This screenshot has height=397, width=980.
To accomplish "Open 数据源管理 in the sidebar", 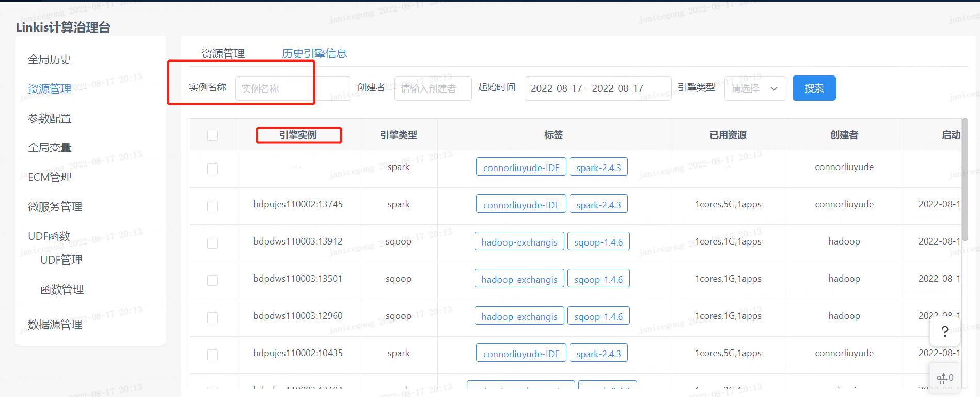I will tap(55, 325).
